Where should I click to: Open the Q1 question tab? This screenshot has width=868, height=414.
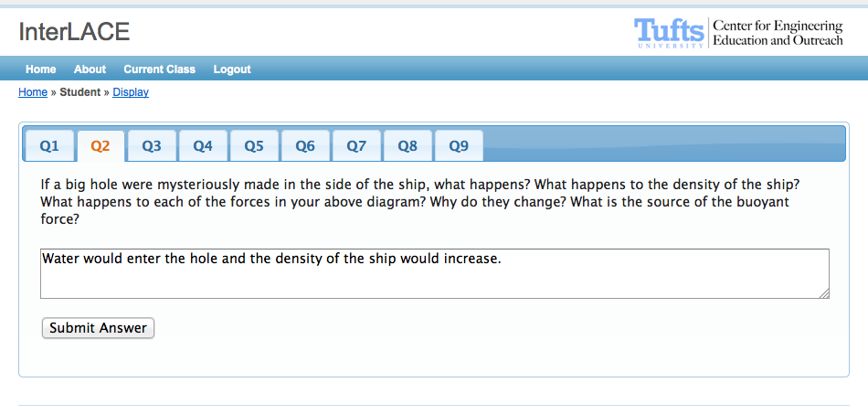pyautogui.click(x=49, y=146)
